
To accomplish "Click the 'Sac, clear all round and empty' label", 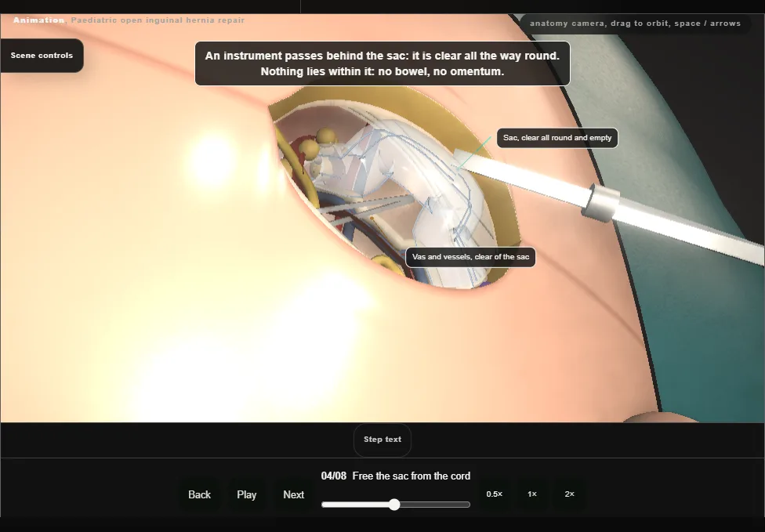I will coord(557,138).
